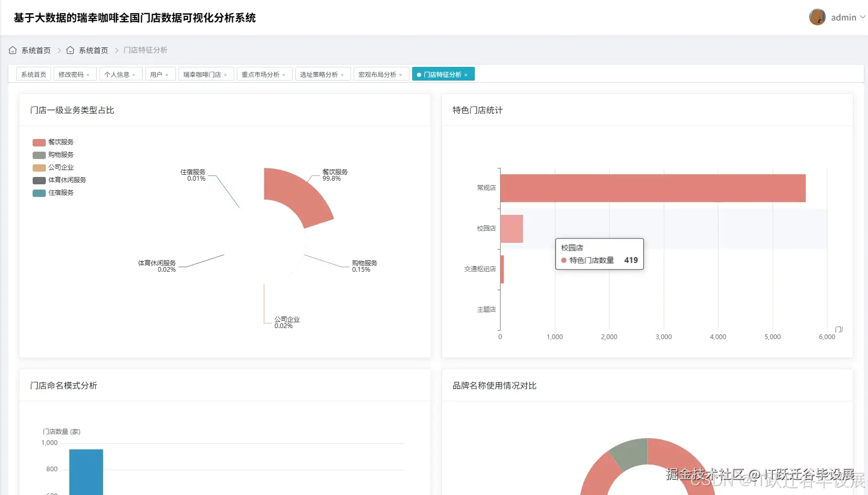
Task: Click the 门店特征分析 breadcrumb text
Action: 145,50
